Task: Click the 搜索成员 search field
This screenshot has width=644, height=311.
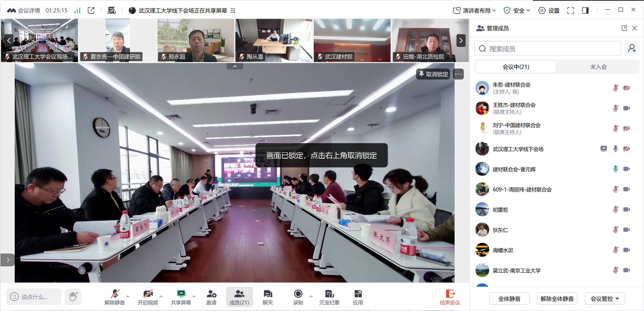Action: tap(548, 49)
